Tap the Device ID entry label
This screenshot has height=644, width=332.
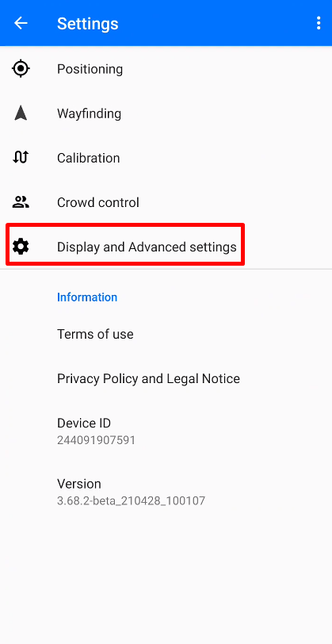click(84, 423)
